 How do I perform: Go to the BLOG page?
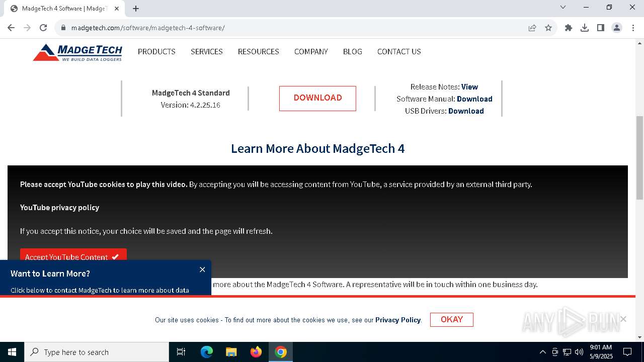tap(353, 51)
